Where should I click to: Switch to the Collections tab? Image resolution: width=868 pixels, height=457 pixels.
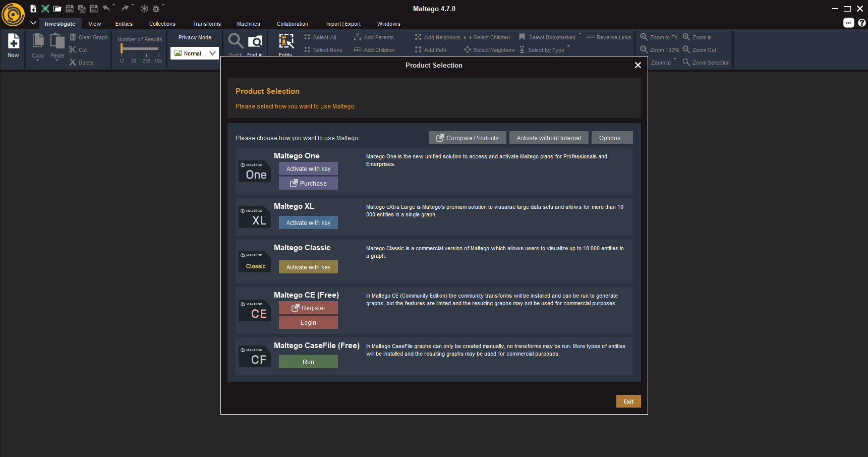click(162, 24)
